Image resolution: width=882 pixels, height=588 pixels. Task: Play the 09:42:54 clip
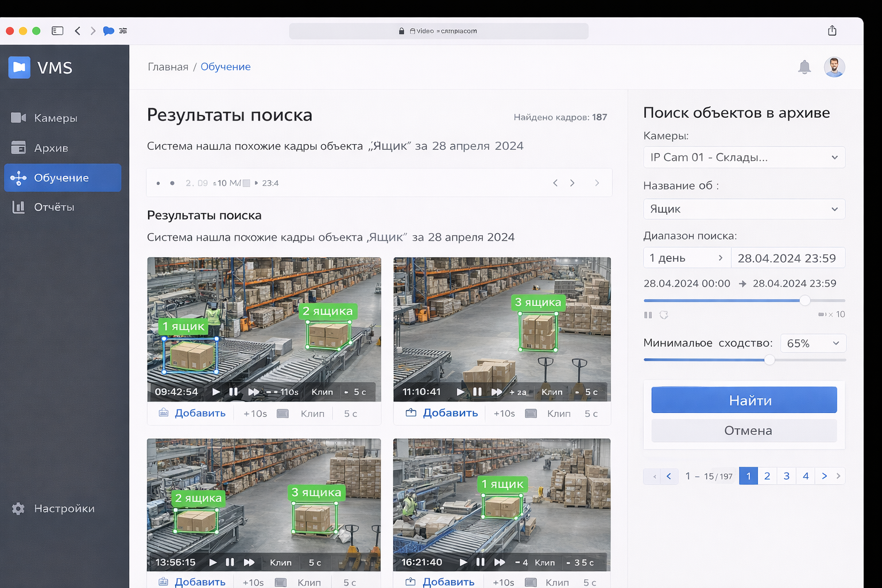[x=216, y=392]
